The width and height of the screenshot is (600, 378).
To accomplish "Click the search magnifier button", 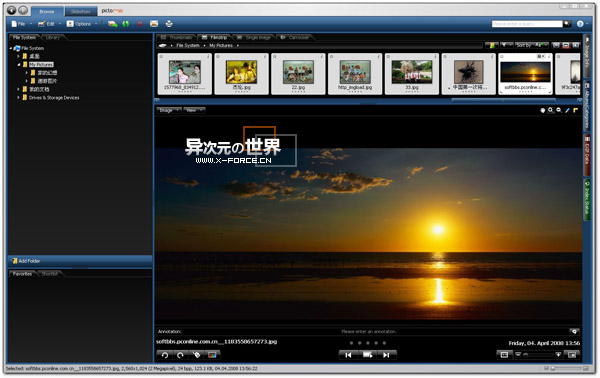I will 567,24.
